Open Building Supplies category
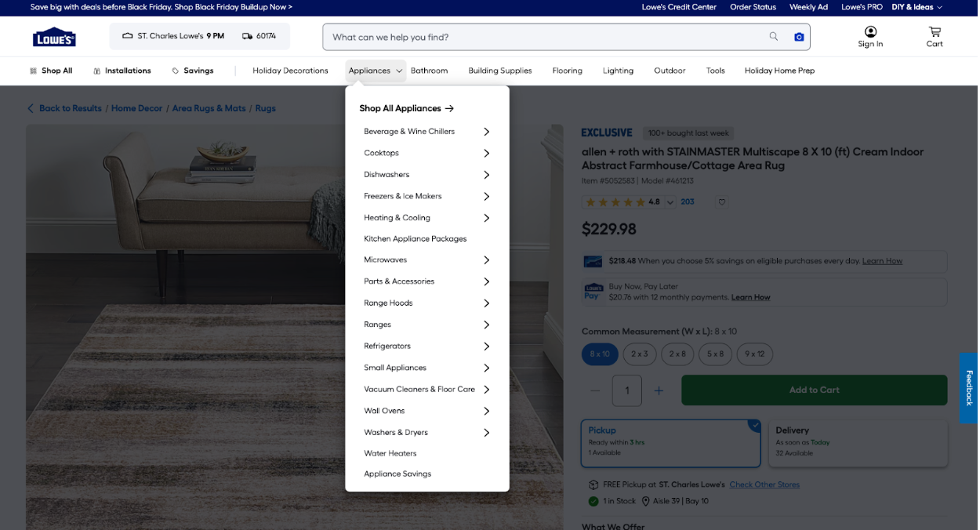This screenshot has height=530, width=980. 500,71
